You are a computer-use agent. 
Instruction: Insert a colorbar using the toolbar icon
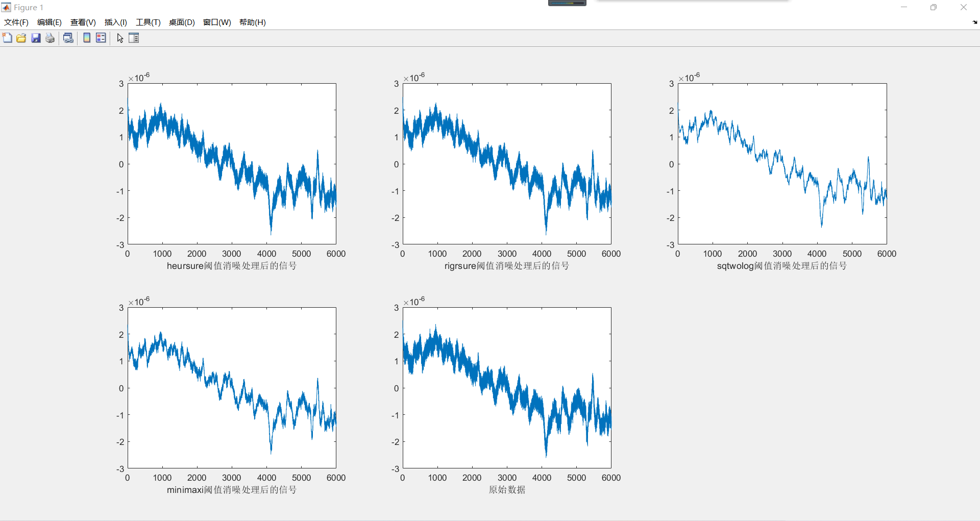(x=87, y=38)
